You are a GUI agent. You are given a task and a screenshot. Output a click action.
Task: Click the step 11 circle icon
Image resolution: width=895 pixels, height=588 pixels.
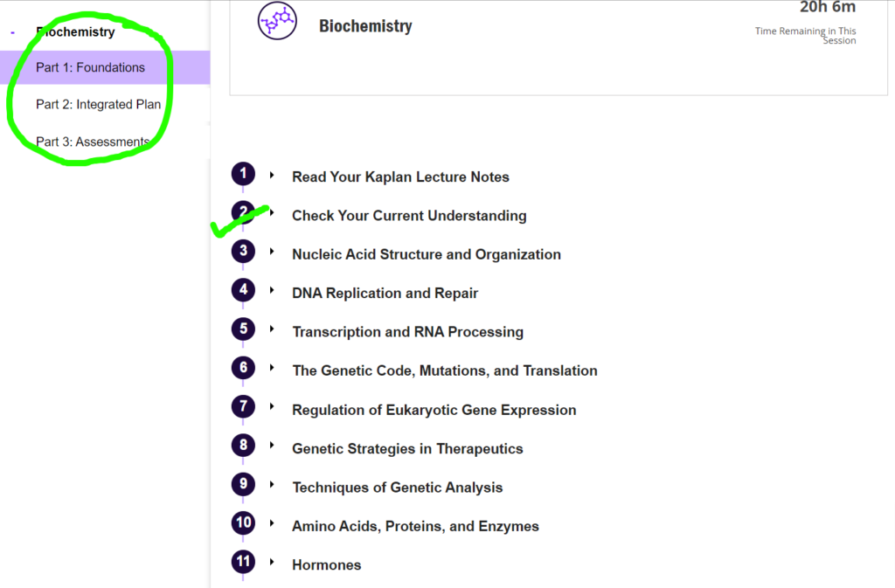(243, 562)
